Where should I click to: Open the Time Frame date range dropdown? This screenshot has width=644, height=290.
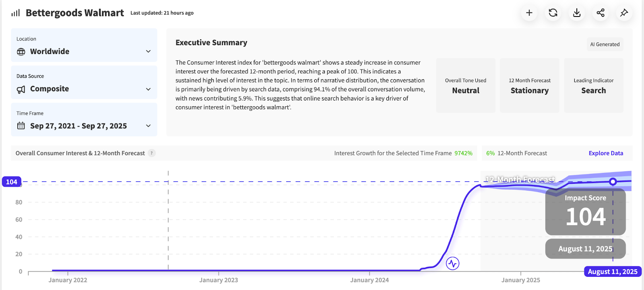point(84,119)
